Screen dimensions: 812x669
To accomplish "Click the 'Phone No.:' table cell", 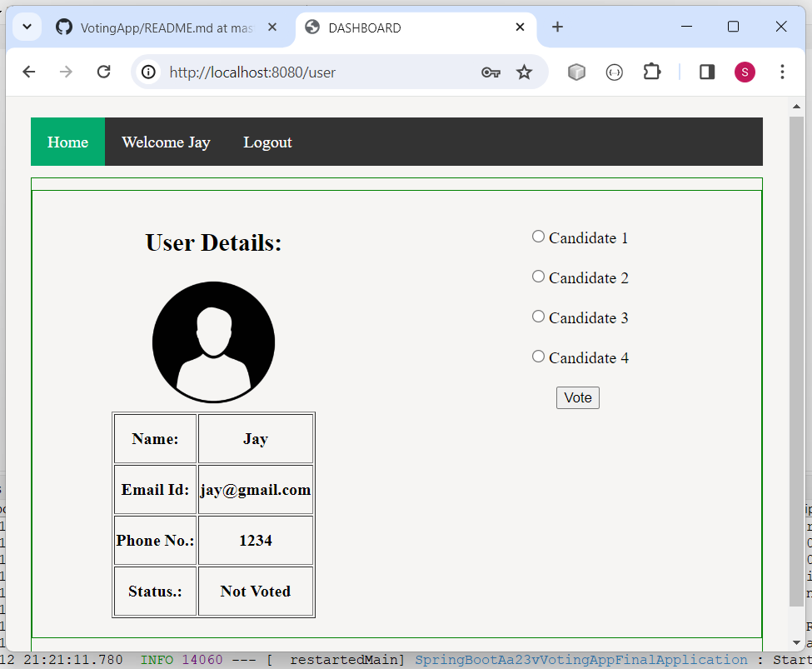I will pos(156,540).
